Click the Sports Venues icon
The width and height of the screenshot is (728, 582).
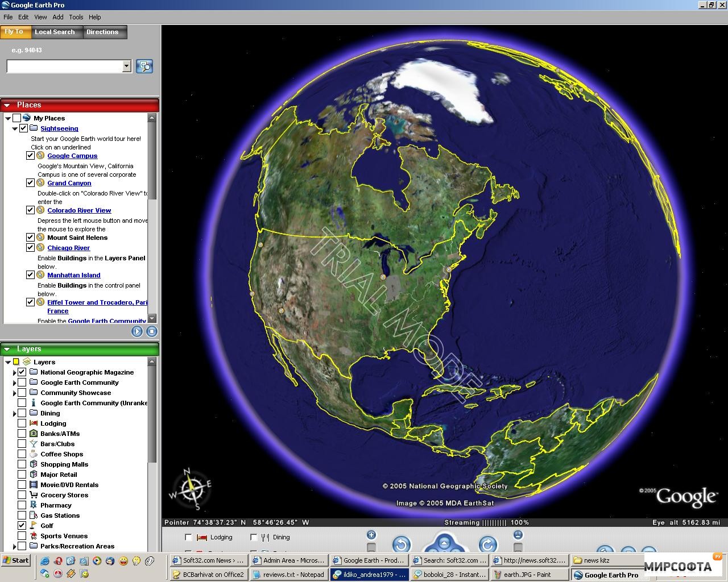click(x=34, y=536)
